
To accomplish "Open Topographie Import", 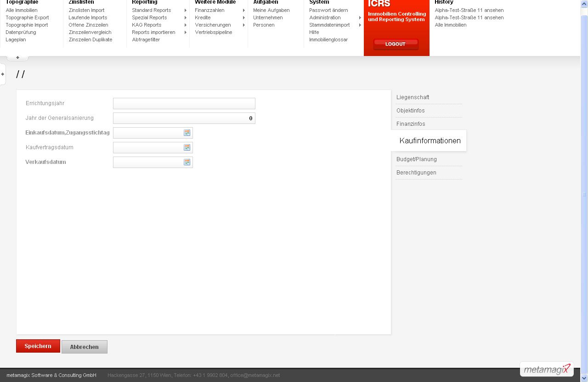I will click(27, 25).
